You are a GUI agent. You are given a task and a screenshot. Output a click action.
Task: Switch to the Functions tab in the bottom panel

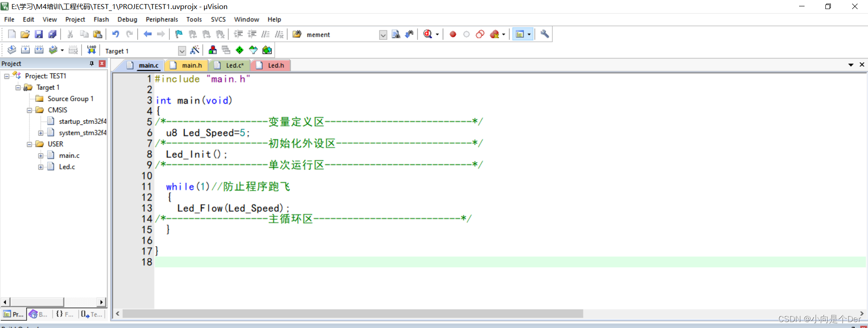[x=64, y=314]
